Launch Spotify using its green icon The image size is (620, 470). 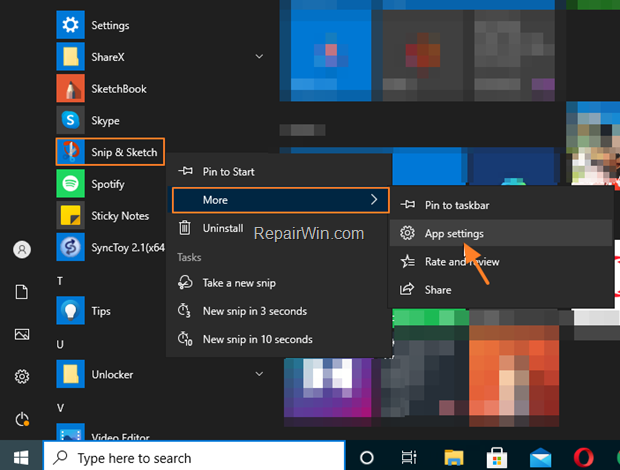70,183
